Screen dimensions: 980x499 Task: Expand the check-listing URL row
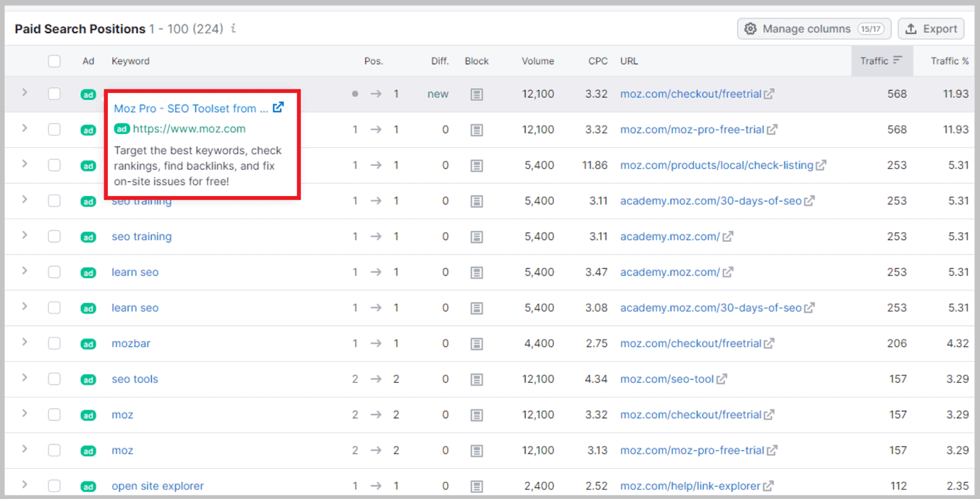24,163
